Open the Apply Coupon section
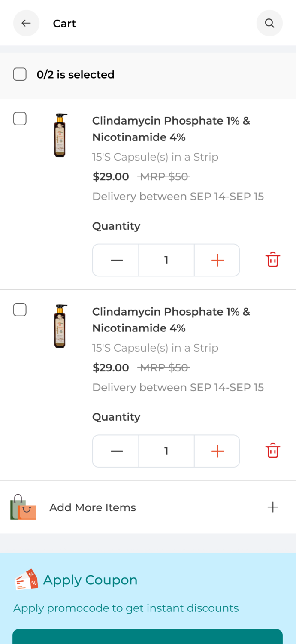296x644 pixels. pos(90,580)
